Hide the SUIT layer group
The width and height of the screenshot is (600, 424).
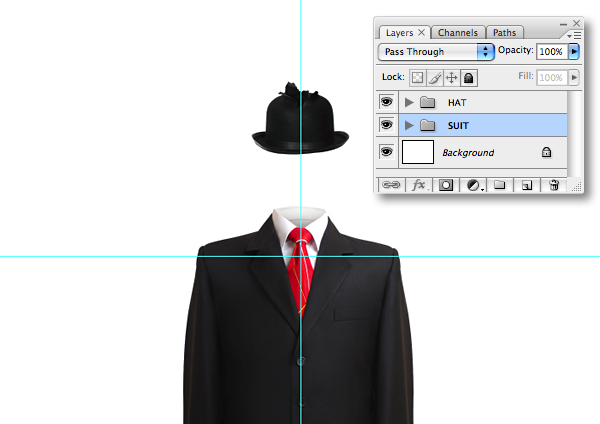coord(386,125)
